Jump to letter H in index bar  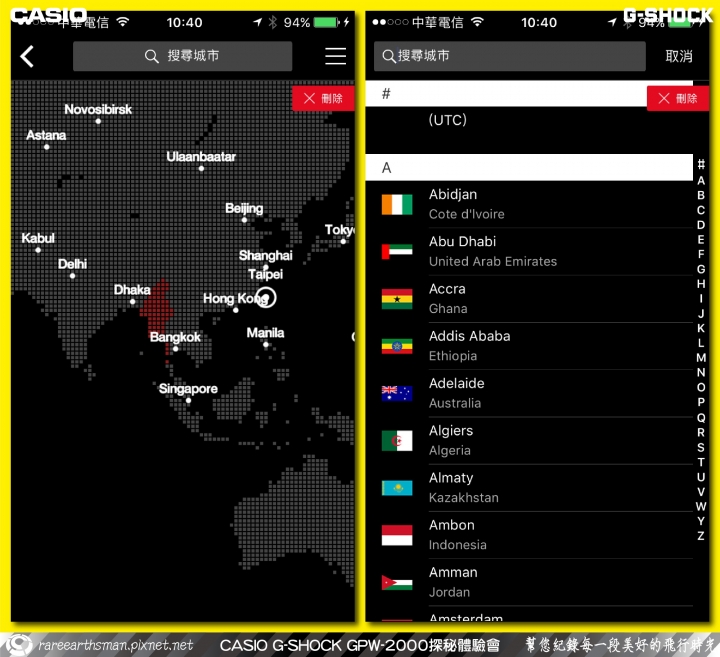click(x=701, y=284)
